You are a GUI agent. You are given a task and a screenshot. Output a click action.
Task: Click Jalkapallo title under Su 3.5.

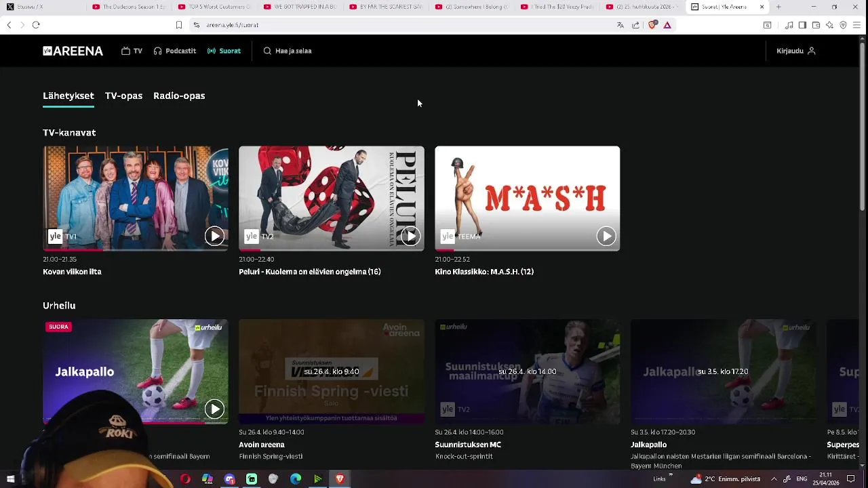pos(649,445)
